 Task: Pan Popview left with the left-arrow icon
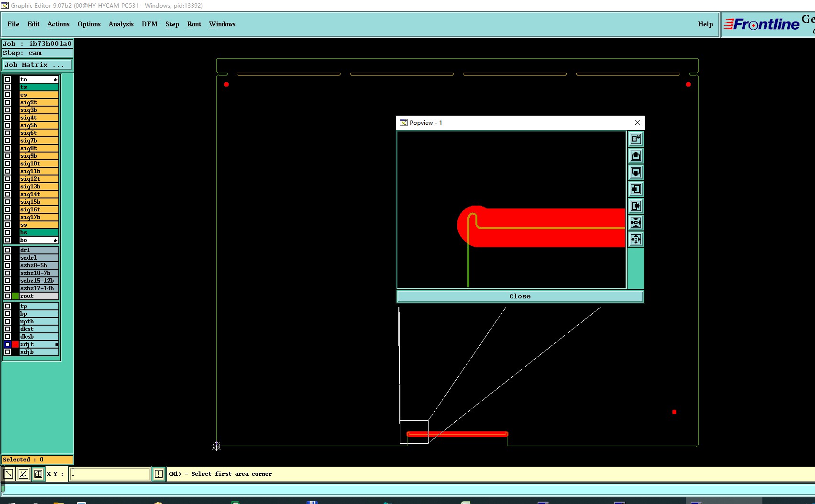636,189
